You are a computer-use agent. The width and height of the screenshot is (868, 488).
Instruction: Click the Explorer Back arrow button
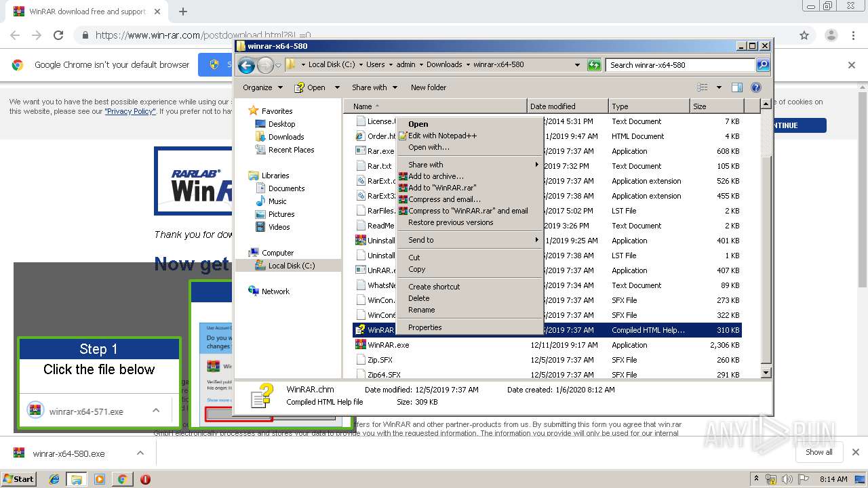[246, 65]
